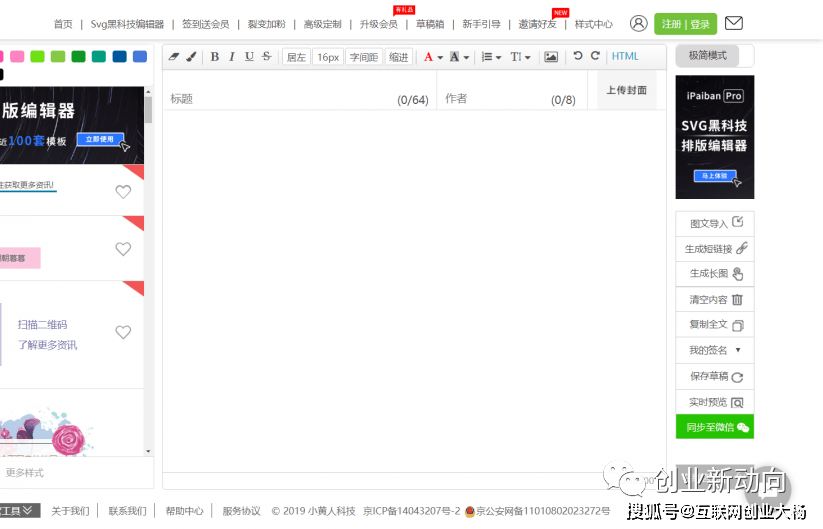Click 注册 | 登录 green button
823x529 pixels.
[x=685, y=24]
